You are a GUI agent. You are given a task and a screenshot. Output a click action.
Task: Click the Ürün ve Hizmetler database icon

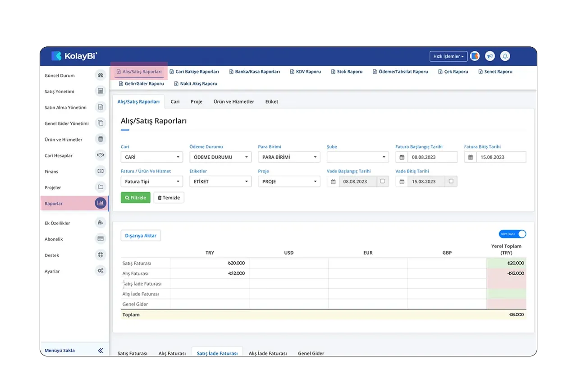tap(101, 139)
